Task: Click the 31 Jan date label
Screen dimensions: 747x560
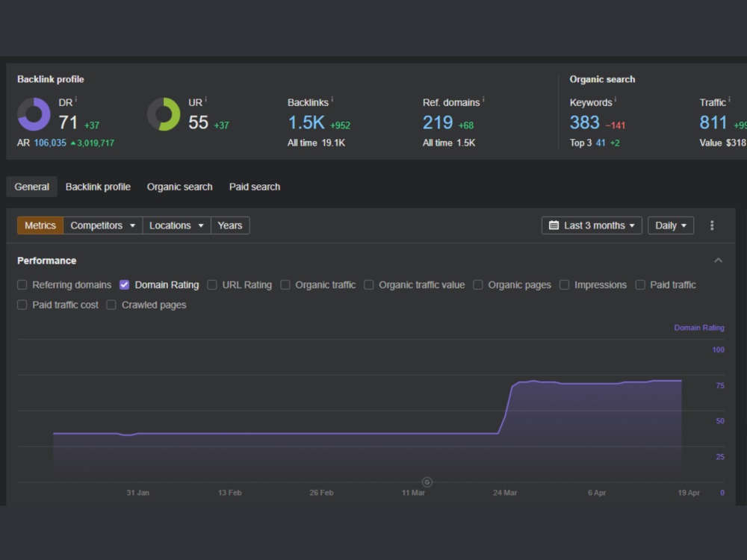Action: click(137, 493)
